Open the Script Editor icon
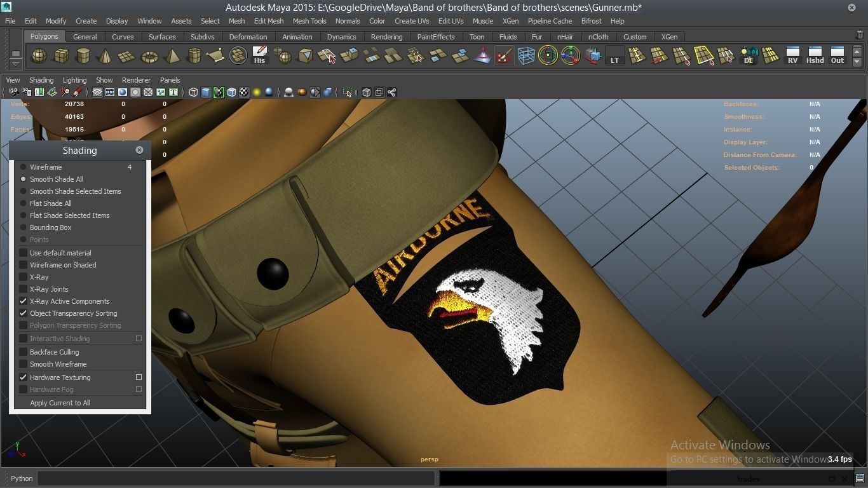The width and height of the screenshot is (868, 488). tap(860, 478)
